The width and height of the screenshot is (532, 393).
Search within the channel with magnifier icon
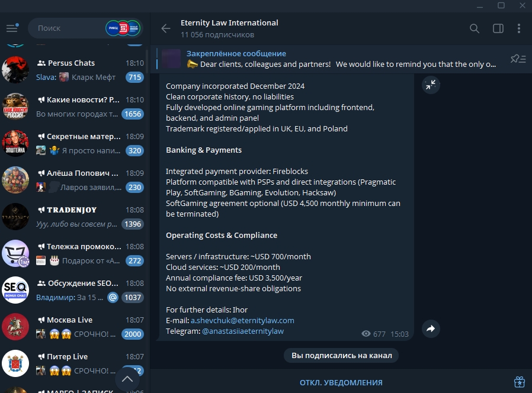475,28
